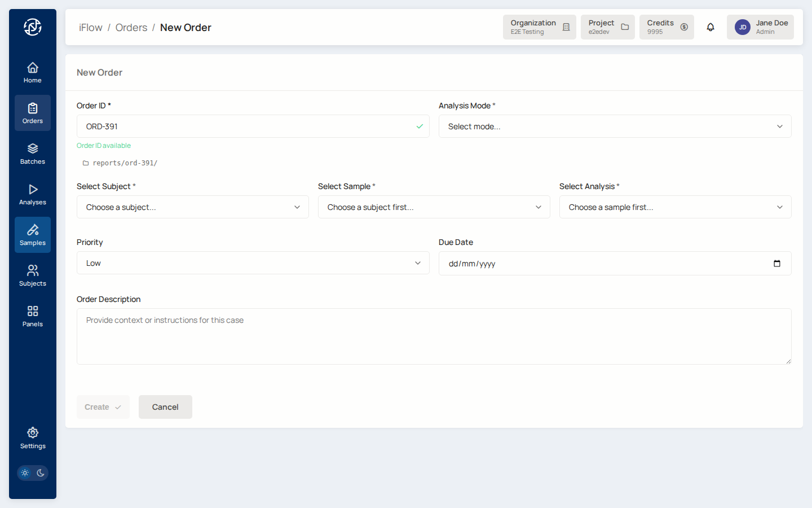This screenshot has width=812, height=508.
Task: Click the Create button
Action: [x=103, y=407]
